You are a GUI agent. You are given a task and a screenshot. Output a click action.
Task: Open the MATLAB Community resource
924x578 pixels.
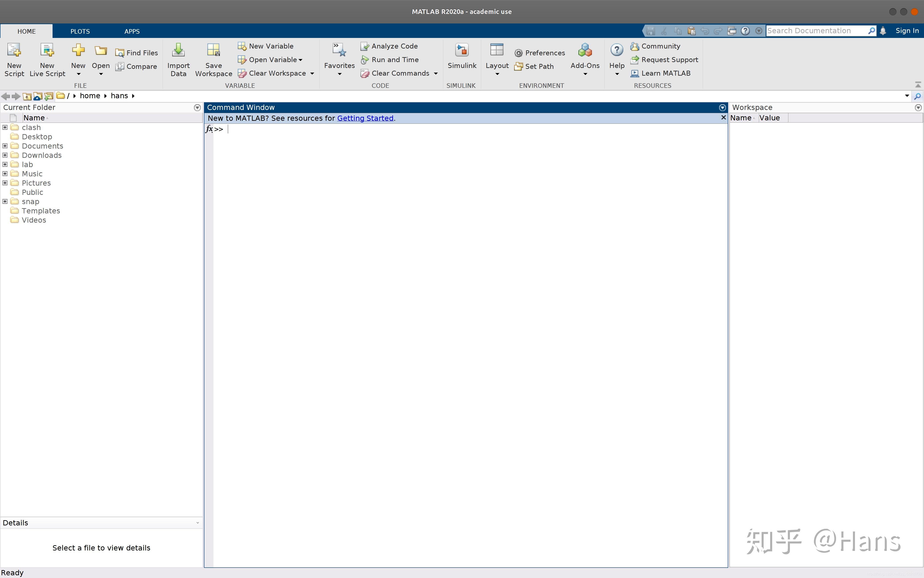655,46
